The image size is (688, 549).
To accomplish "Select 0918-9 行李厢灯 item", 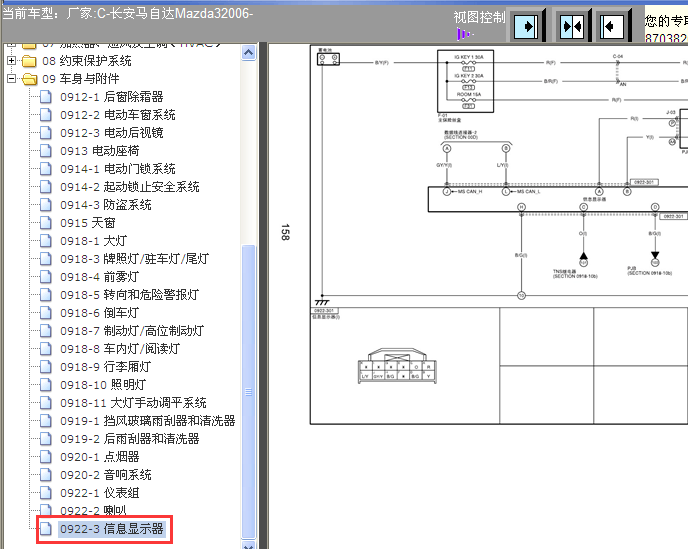I will pyautogui.click(x=105, y=367).
